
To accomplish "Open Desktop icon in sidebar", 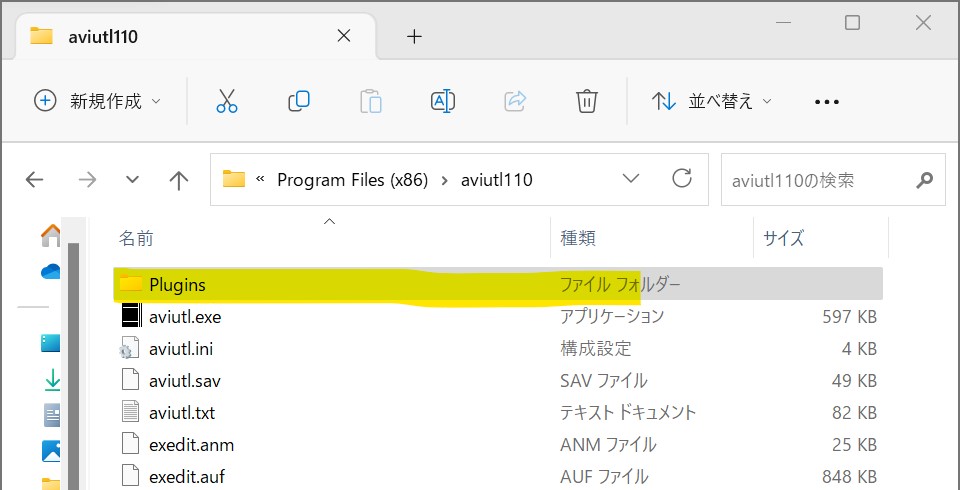I will 51,343.
